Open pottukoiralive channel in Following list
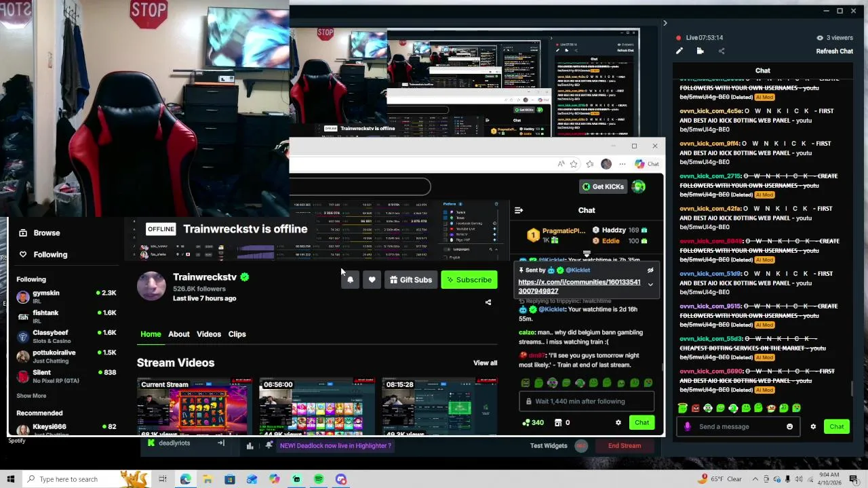The image size is (868, 488). pyautogui.click(x=66, y=356)
